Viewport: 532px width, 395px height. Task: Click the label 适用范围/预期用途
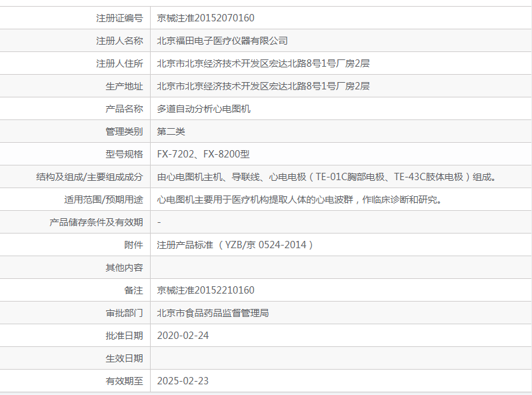coord(103,200)
